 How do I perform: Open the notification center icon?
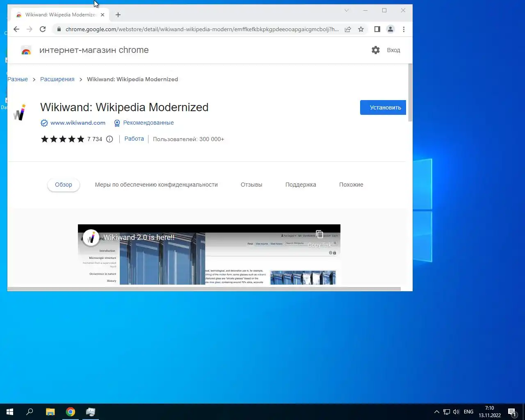click(512, 412)
